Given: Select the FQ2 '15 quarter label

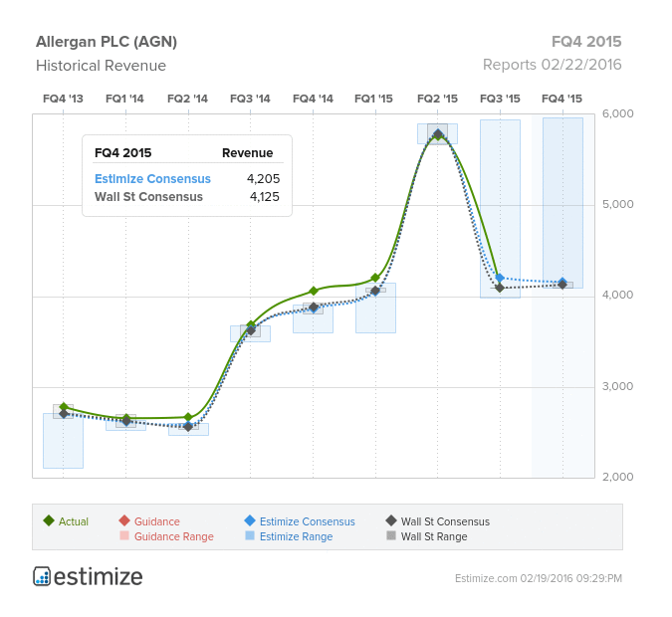Looking at the screenshot, I should pos(438,99).
